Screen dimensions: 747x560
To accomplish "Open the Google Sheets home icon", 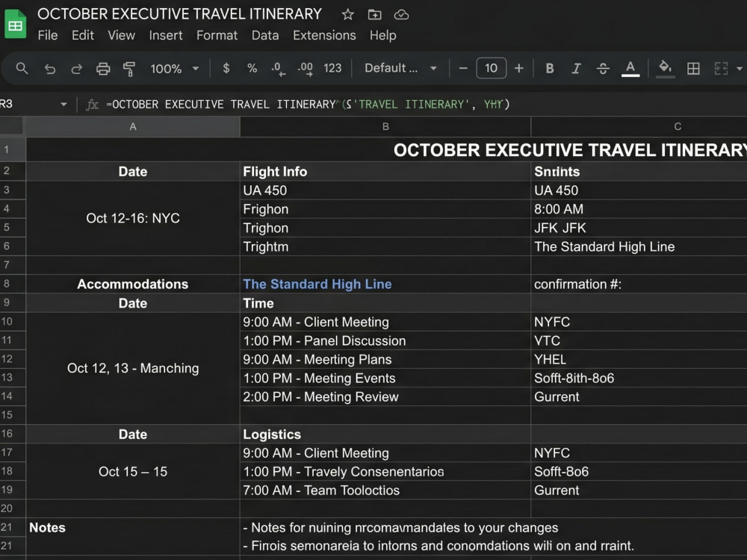I will 15,24.
